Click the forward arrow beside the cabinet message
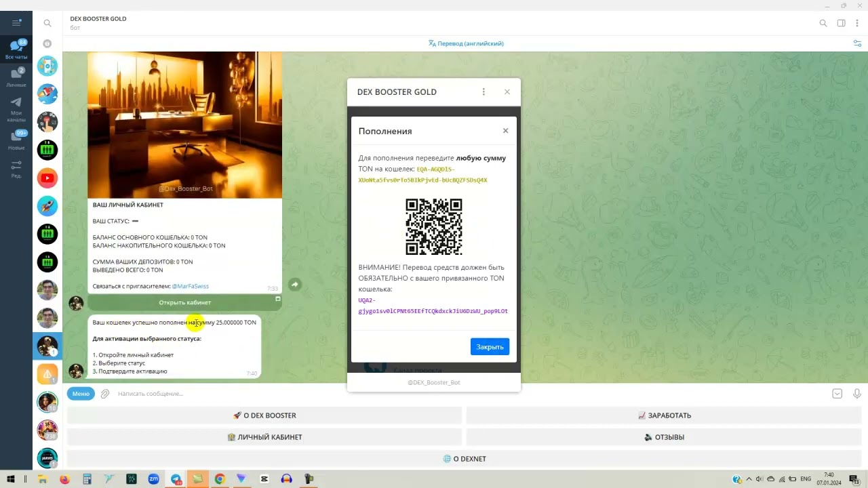 pos(294,285)
